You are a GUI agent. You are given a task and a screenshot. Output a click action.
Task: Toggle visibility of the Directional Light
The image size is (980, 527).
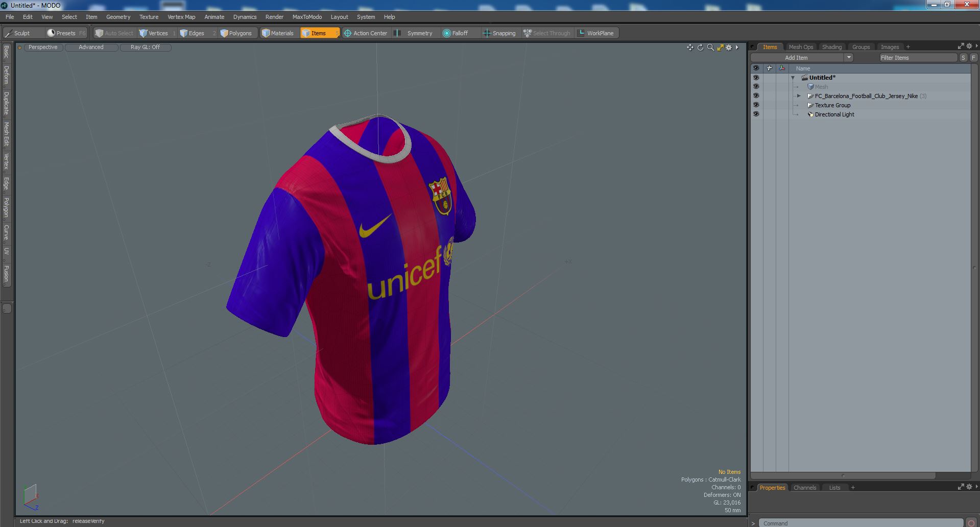coord(756,114)
